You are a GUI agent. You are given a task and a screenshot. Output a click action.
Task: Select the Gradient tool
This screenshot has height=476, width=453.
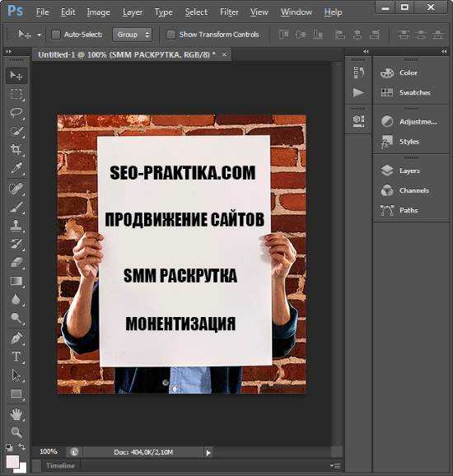16,281
